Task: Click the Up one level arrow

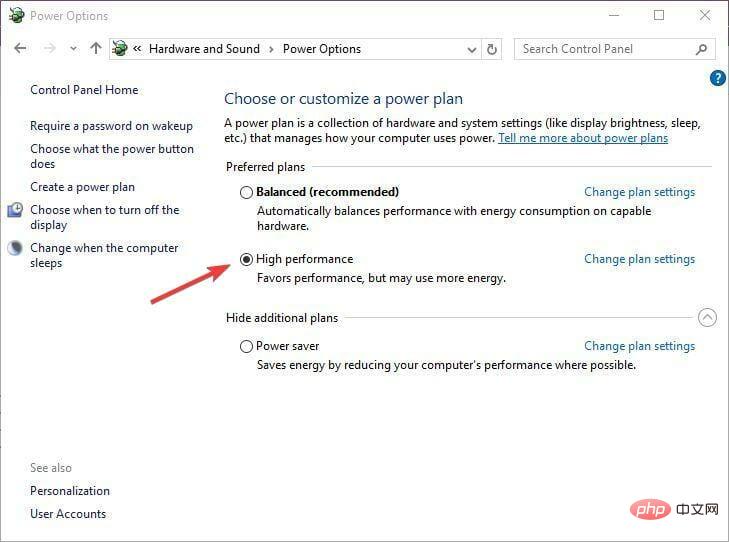Action: click(96, 48)
